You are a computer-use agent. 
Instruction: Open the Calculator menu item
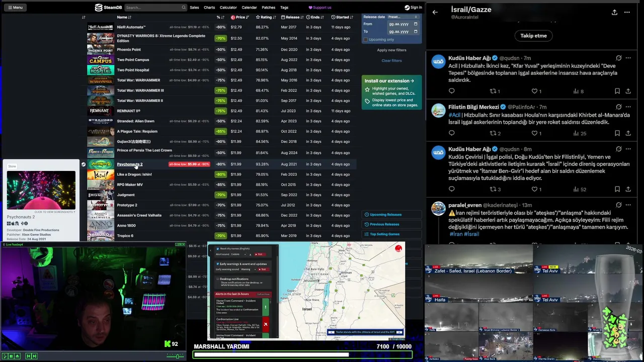click(228, 8)
